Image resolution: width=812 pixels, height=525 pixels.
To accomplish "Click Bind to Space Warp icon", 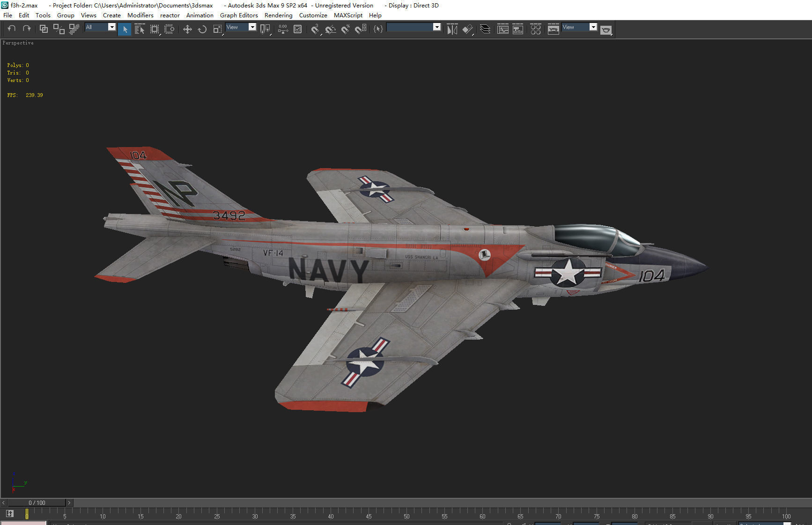I will click(74, 29).
